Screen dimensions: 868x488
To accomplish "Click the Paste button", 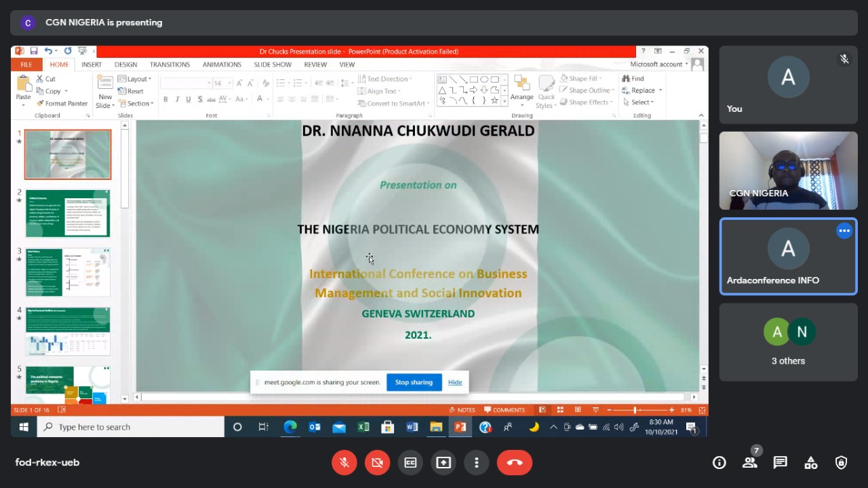I will click(x=24, y=90).
